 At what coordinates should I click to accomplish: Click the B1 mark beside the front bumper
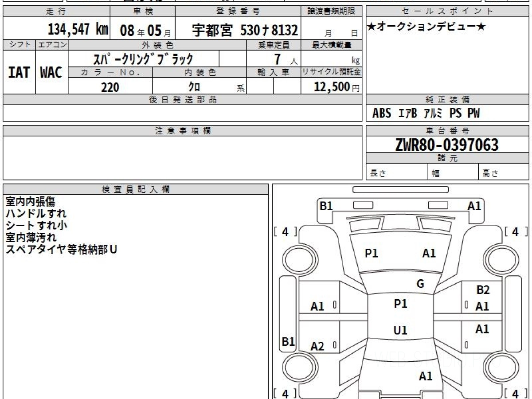tap(326, 206)
